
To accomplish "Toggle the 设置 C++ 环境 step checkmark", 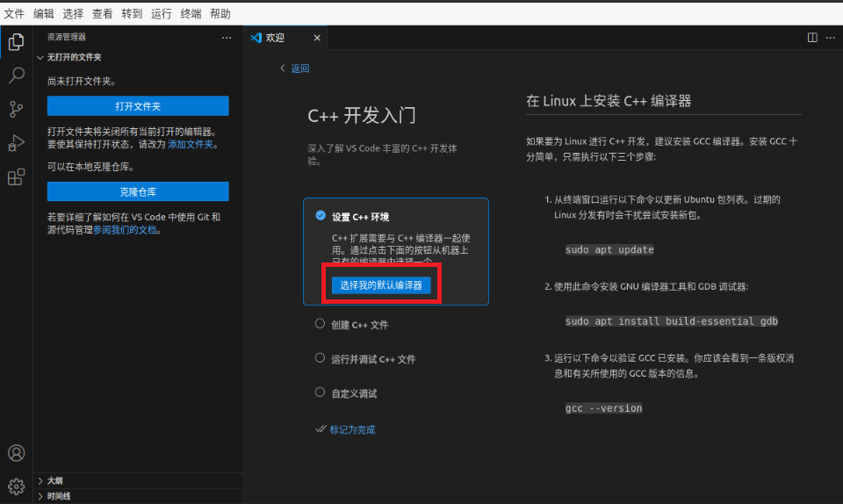I will (321, 215).
